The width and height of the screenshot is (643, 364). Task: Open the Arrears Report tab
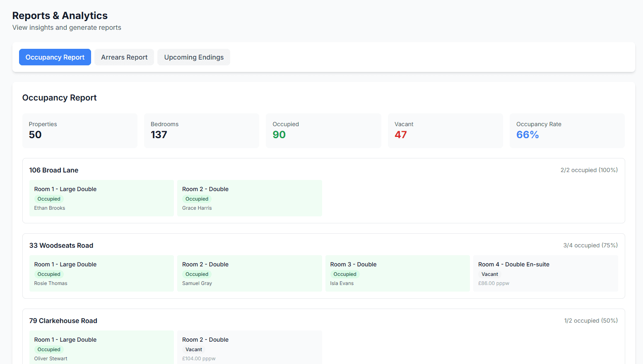(x=124, y=57)
